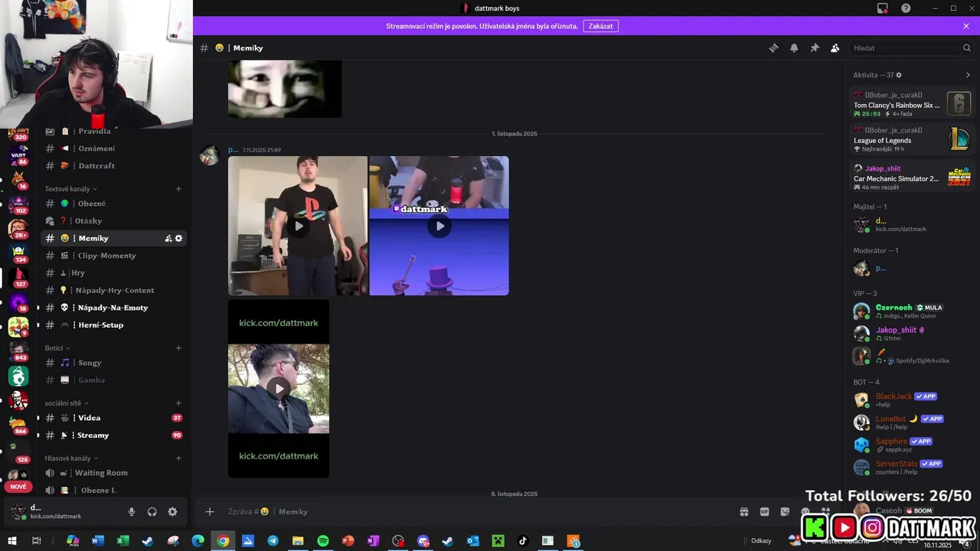Image resolution: width=980 pixels, height=551 pixels.
Task: Open the Videa channel
Action: tap(113, 418)
